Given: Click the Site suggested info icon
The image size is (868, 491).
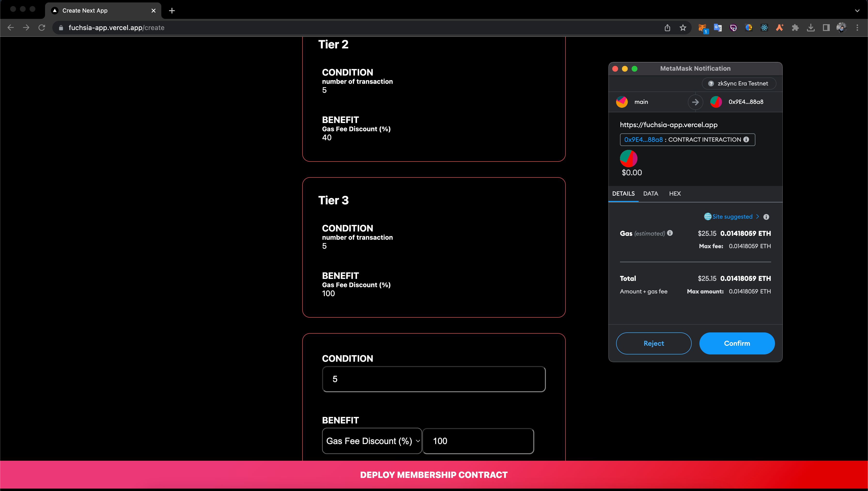Looking at the screenshot, I should pos(768,216).
